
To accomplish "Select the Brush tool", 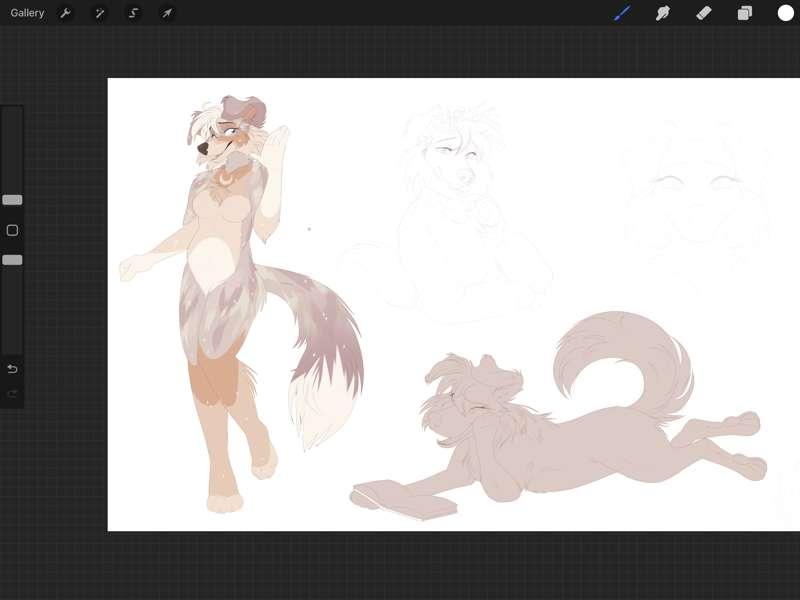I will coord(622,13).
